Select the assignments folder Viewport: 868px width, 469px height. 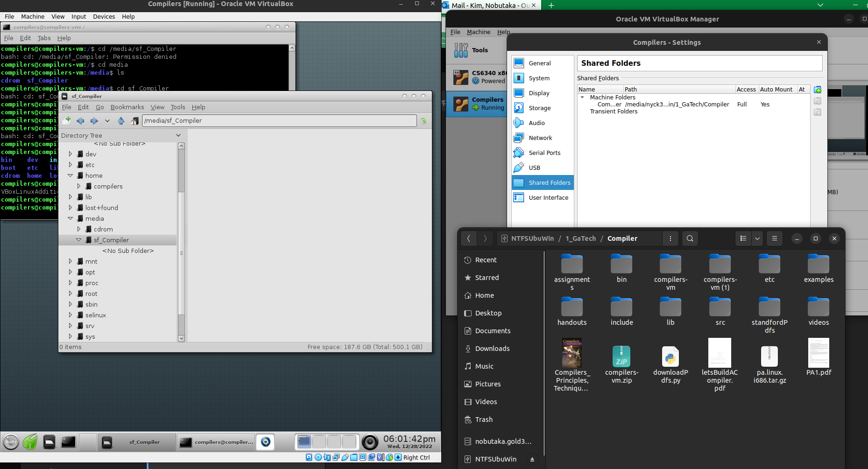(572, 272)
